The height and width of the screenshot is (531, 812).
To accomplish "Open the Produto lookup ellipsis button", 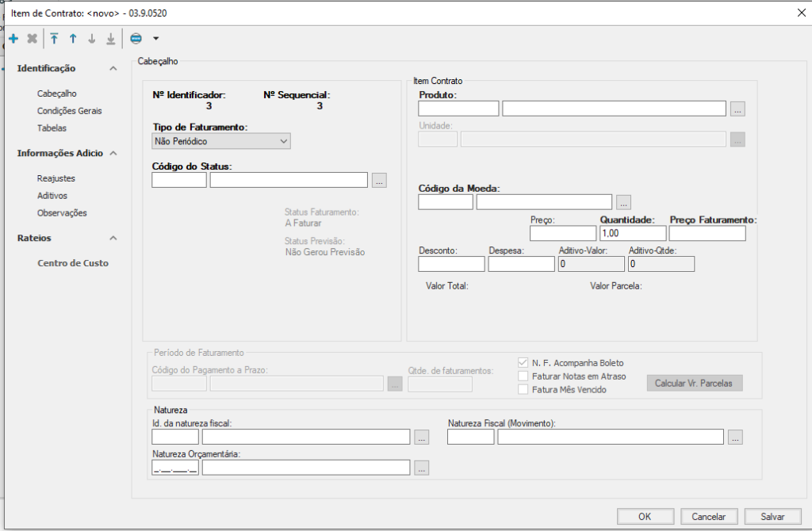I will coord(737,109).
